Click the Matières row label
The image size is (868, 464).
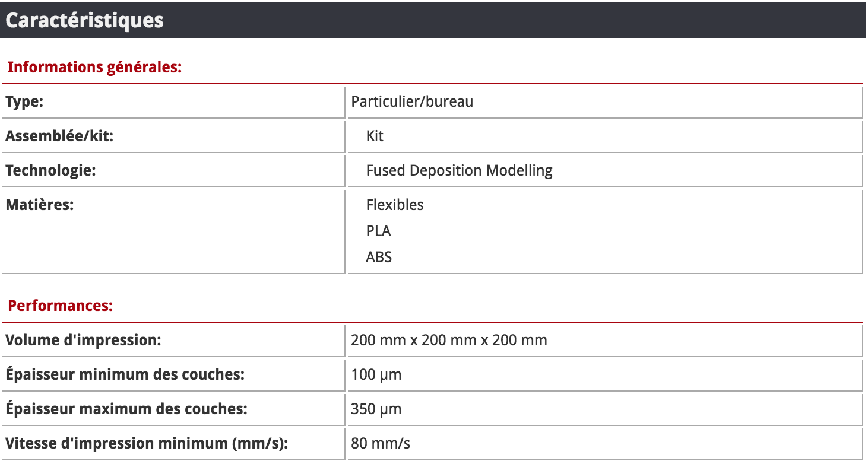point(40,205)
